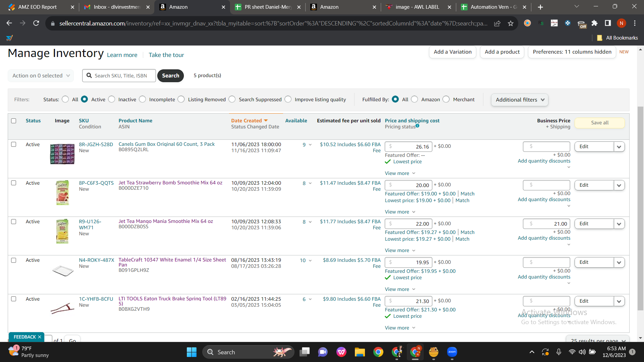Image resolution: width=644 pixels, height=362 pixels.
Task: Switch to Inbox Gmail tab
Action: (116, 7)
